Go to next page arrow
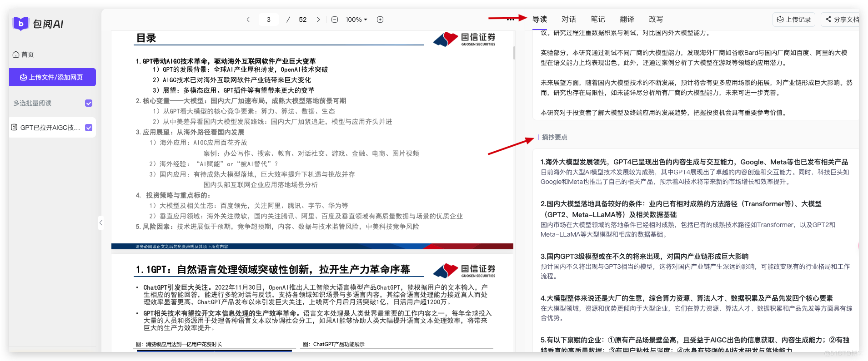This screenshot has height=361, width=868. coord(318,20)
